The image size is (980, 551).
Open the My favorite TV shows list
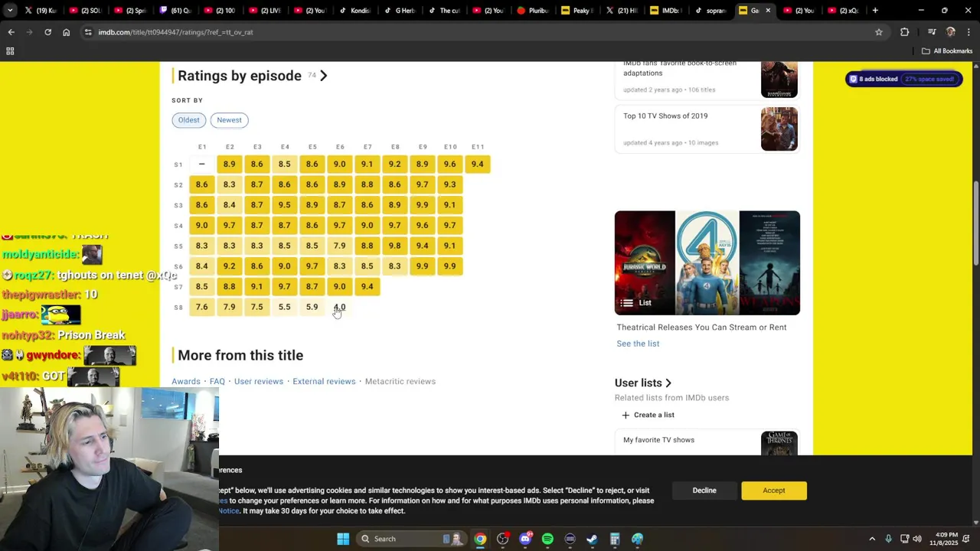coord(707,444)
